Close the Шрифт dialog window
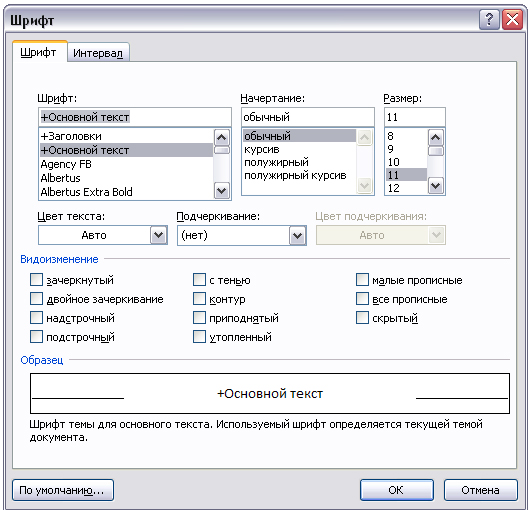This screenshot has height=510, width=532. (x=512, y=20)
